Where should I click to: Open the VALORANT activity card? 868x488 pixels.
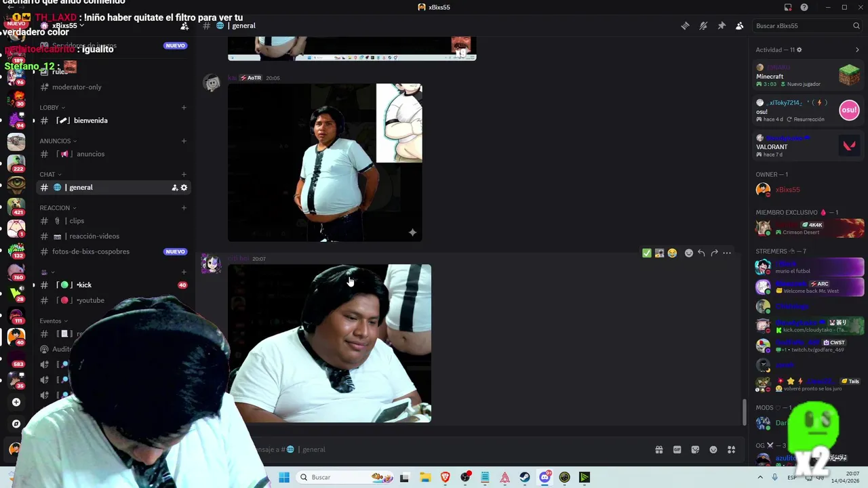[x=808, y=146]
